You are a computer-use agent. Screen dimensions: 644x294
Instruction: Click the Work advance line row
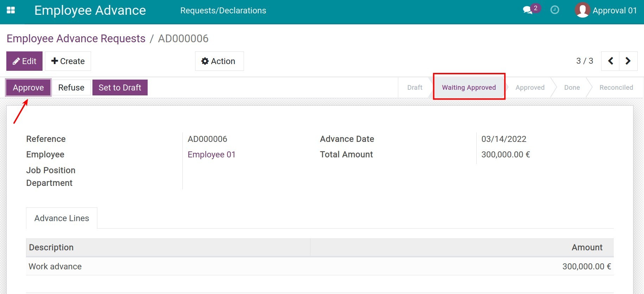(x=55, y=267)
